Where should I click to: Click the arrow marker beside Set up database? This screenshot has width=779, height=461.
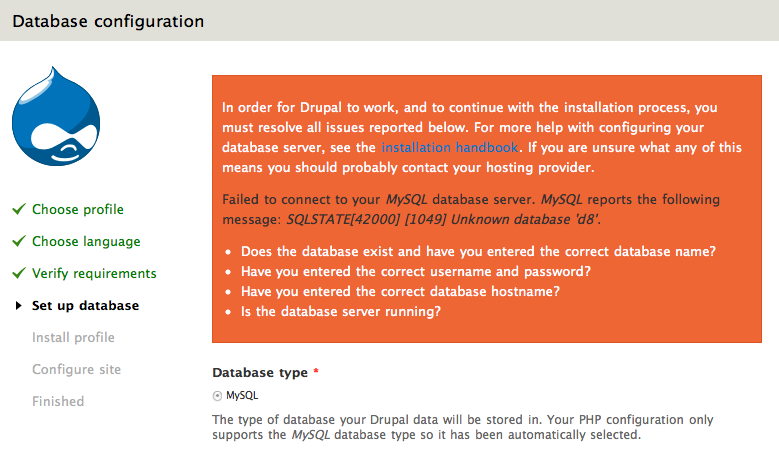pos(18,306)
